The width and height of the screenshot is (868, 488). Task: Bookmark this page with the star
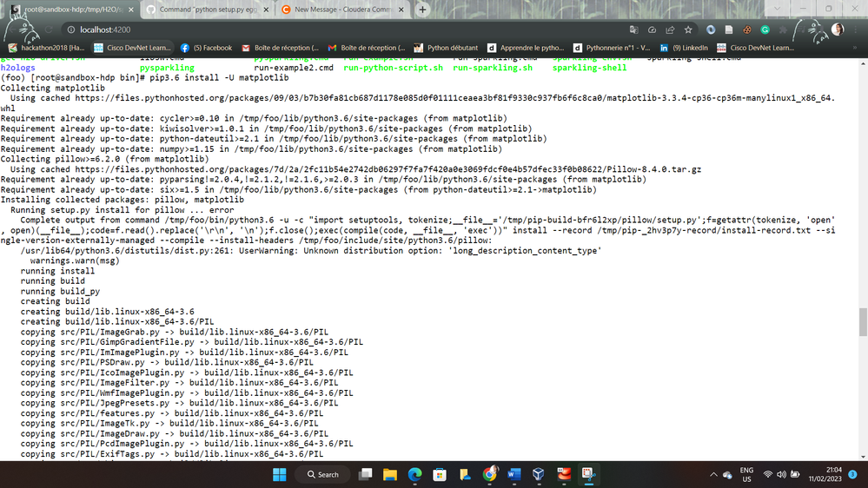[688, 30]
